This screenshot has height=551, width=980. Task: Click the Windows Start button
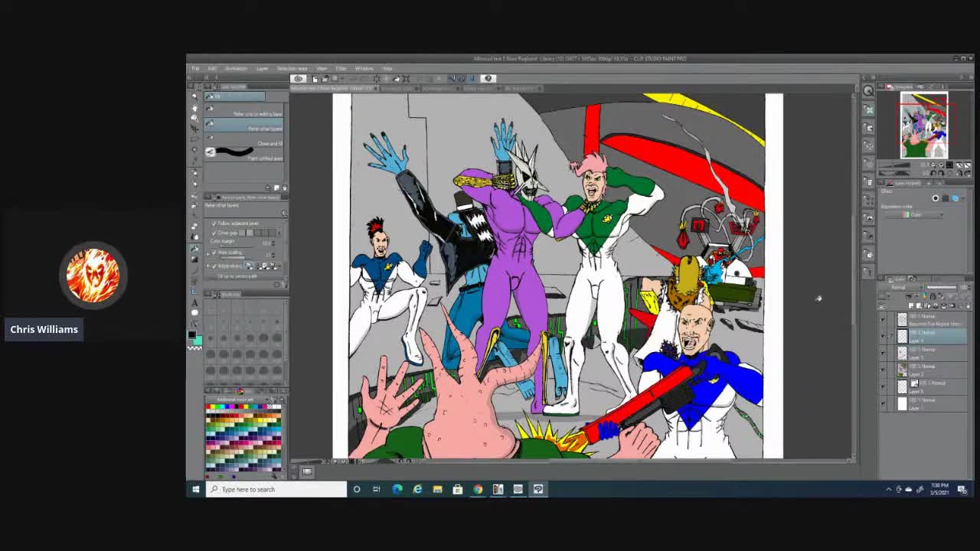[x=196, y=489]
